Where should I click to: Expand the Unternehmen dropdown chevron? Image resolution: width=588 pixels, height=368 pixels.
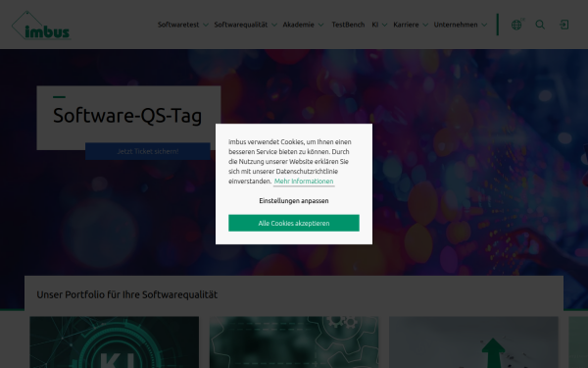[x=484, y=25]
